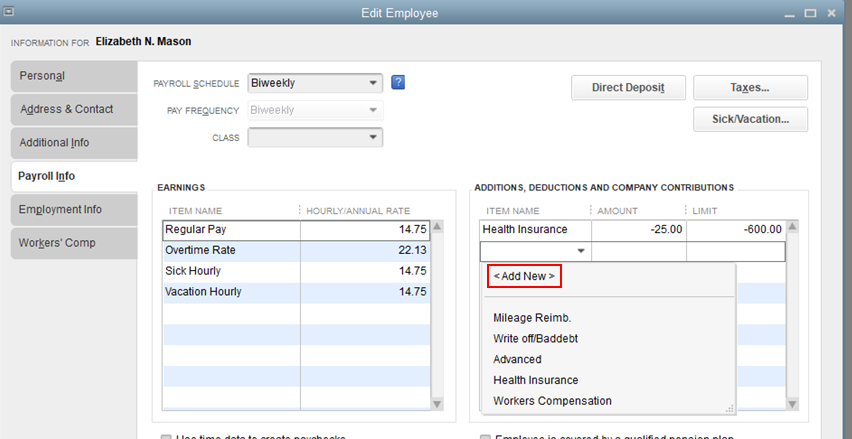
Task: Check employee covered by qualified pension plan
Action: pyautogui.click(x=486, y=436)
